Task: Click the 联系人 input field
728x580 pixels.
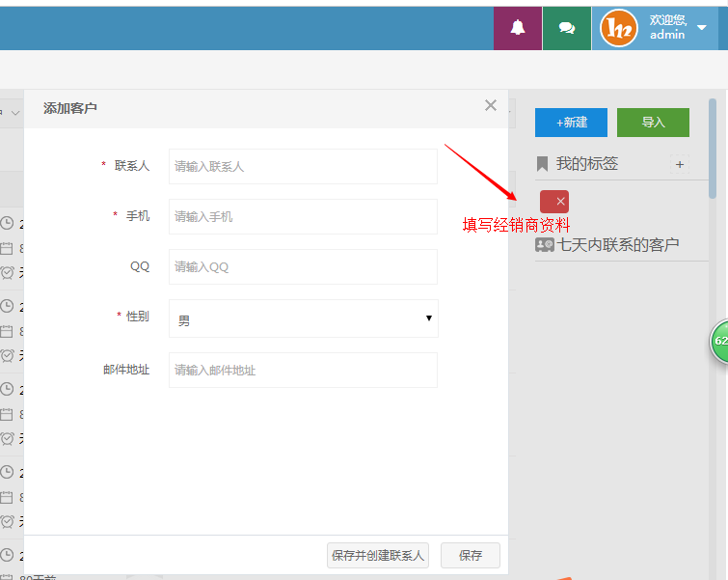Action: pyautogui.click(x=303, y=166)
